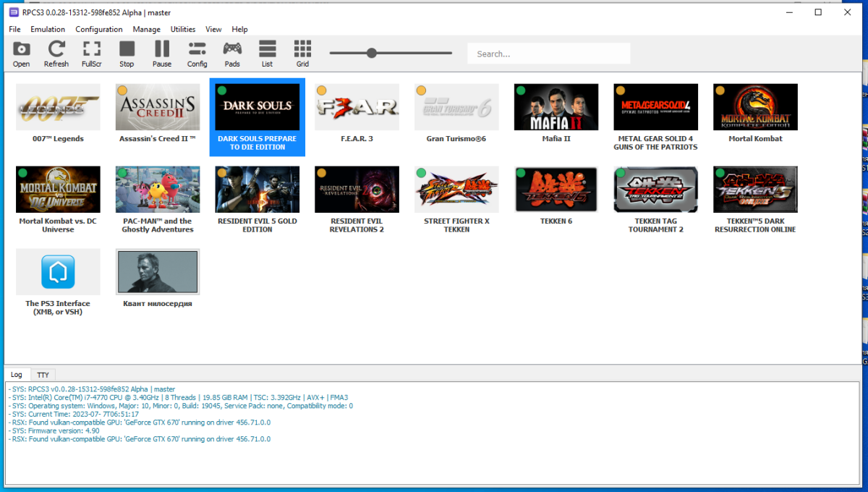Stop emulation using the Stop icon

127,54
